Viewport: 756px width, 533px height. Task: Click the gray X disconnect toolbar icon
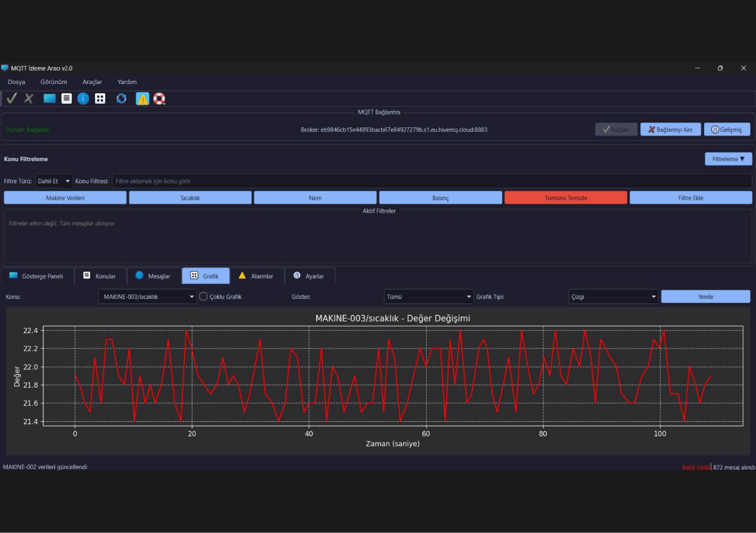click(x=29, y=98)
